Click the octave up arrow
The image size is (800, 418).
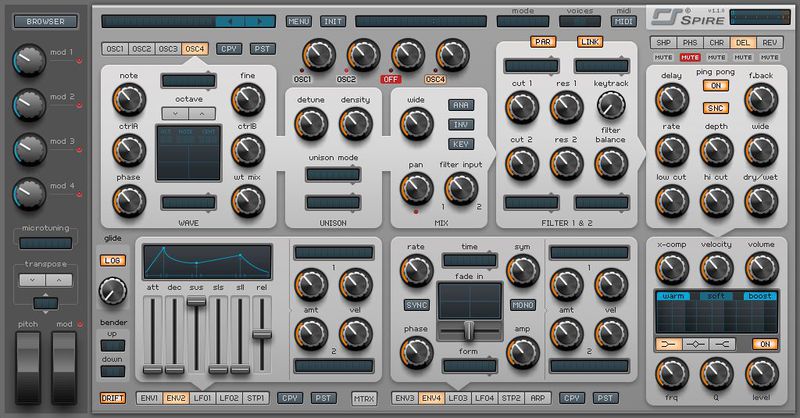pyautogui.click(x=198, y=113)
